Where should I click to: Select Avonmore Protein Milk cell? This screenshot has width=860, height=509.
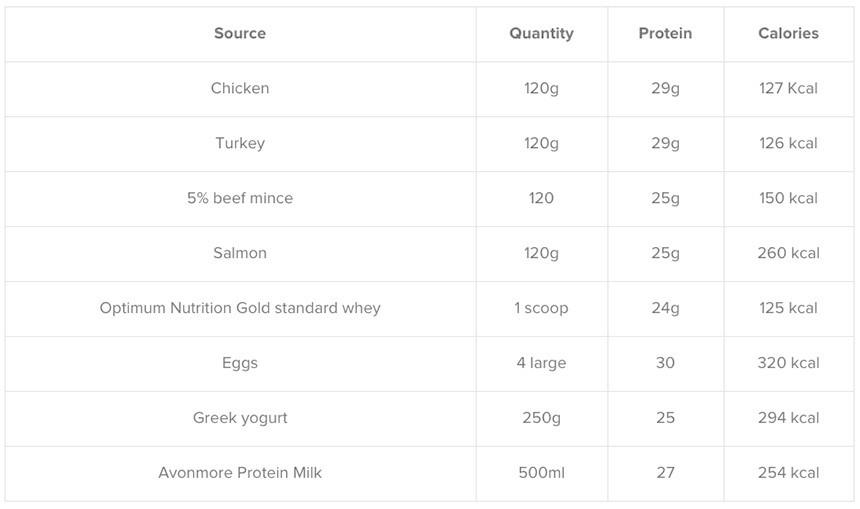(x=240, y=473)
